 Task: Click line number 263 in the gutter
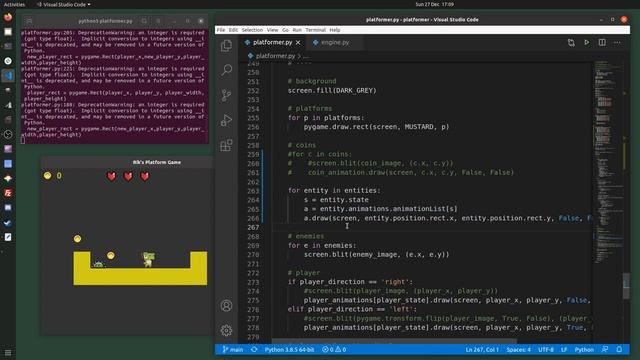(253, 191)
